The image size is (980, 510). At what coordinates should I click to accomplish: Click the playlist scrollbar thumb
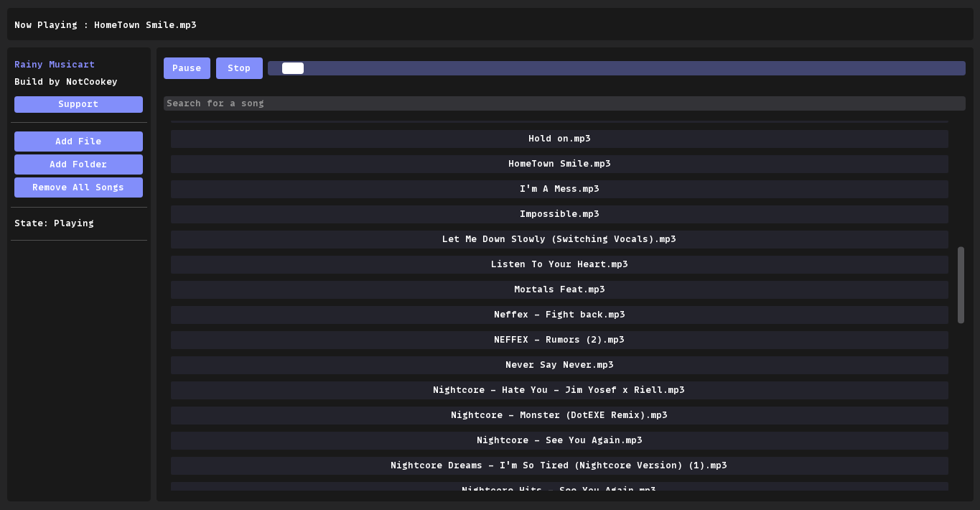point(960,284)
